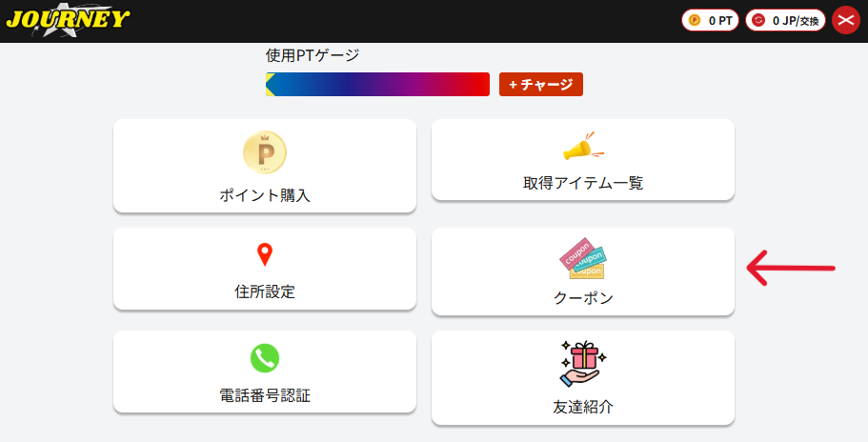Open the 友達紹介 referral item
This screenshot has height=442, width=868.
[x=583, y=407]
